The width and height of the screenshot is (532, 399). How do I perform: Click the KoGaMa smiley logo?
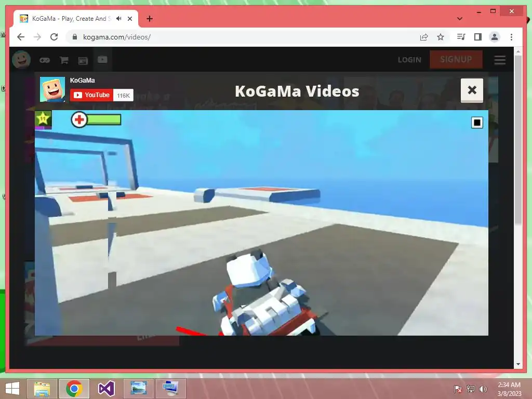21,60
